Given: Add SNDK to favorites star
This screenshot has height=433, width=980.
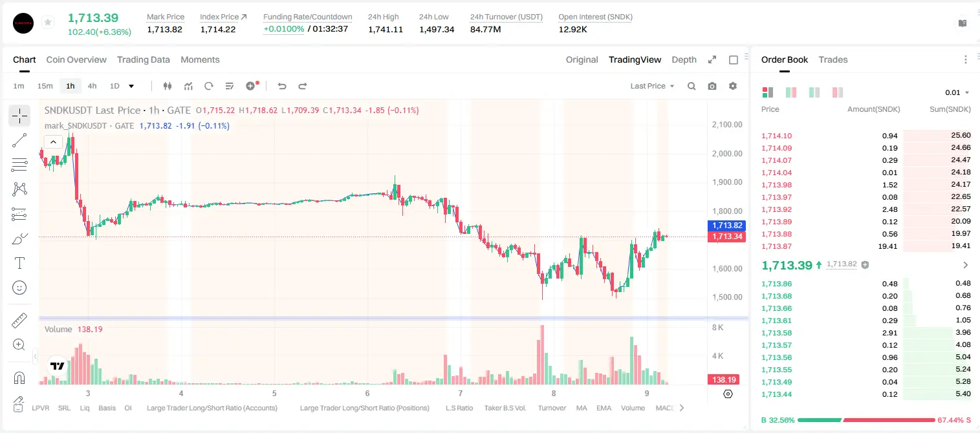Looking at the screenshot, I should point(48,23).
